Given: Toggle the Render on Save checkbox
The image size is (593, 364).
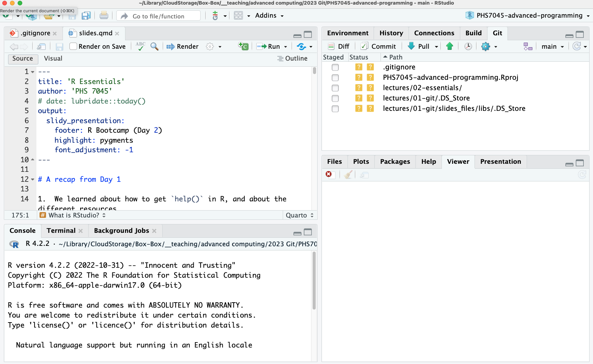Looking at the screenshot, I should (73, 46).
